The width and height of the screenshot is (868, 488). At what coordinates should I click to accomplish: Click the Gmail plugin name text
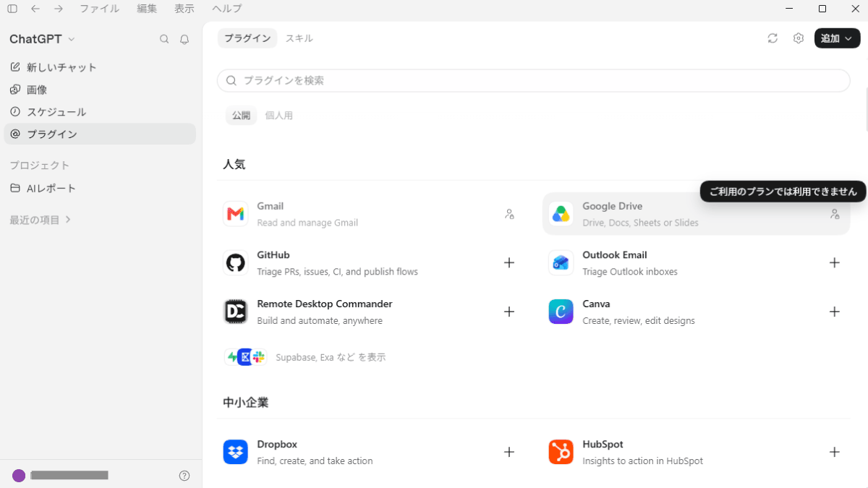(x=271, y=206)
